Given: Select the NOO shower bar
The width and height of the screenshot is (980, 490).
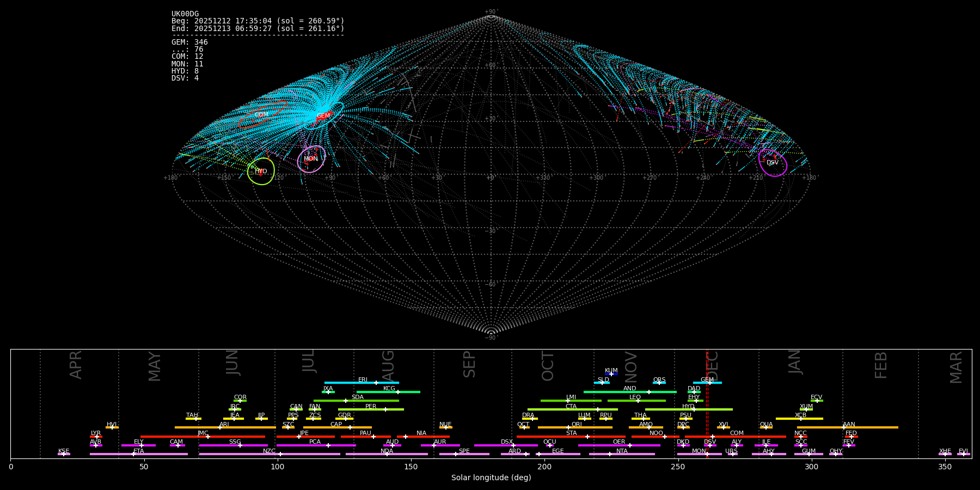Looking at the screenshot, I should coord(656,437).
